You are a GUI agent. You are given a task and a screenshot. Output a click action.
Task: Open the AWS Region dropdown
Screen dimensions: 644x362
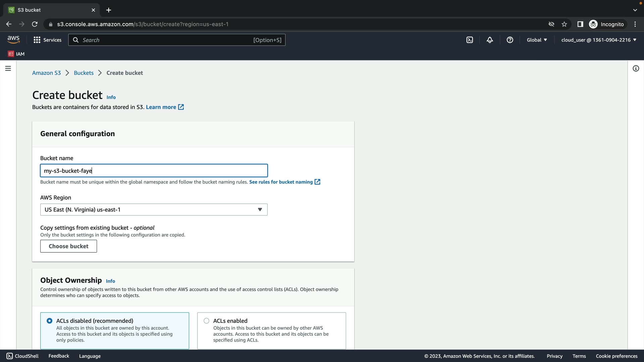coord(154,209)
